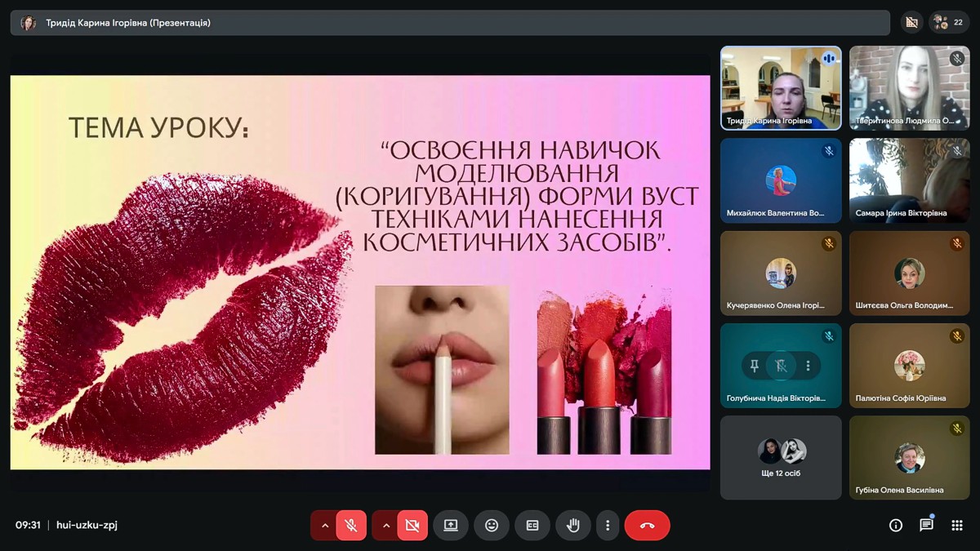Unmute your microphone
980x551 pixels.
(x=351, y=526)
